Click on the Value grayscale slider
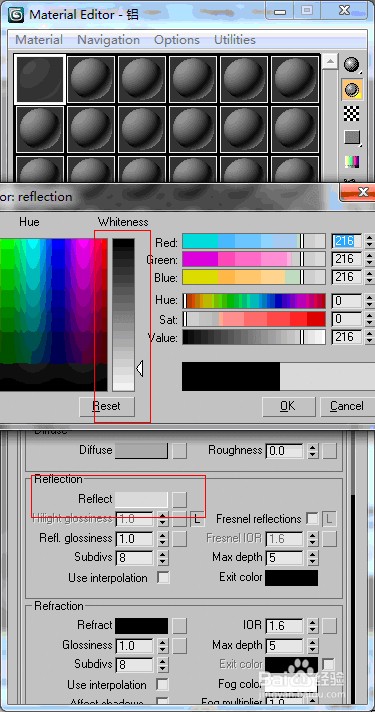The height and width of the screenshot is (712, 375). pos(254,337)
